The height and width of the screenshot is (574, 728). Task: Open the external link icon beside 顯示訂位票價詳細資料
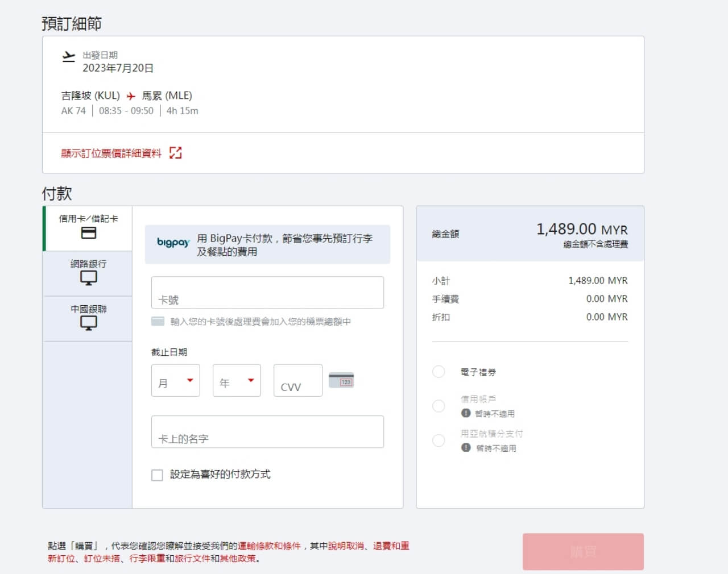(x=176, y=152)
